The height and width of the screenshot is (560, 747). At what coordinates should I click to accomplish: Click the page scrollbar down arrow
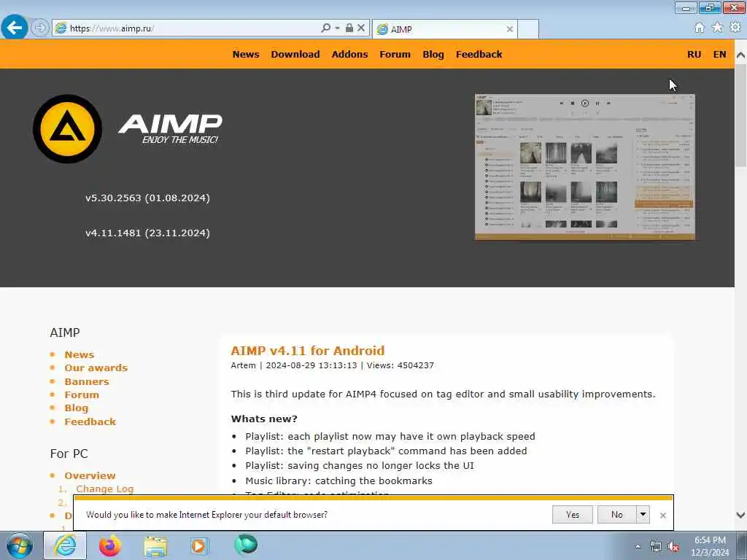740,515
